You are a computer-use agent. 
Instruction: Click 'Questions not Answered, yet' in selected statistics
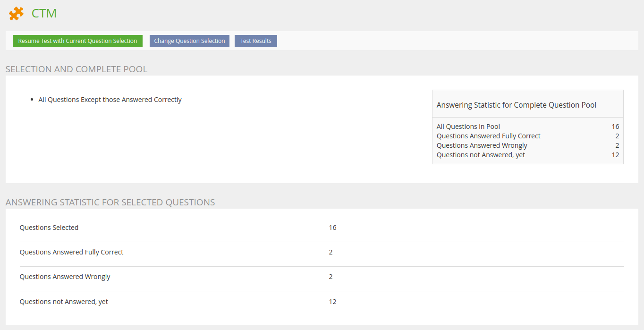(x=64, y=302)
